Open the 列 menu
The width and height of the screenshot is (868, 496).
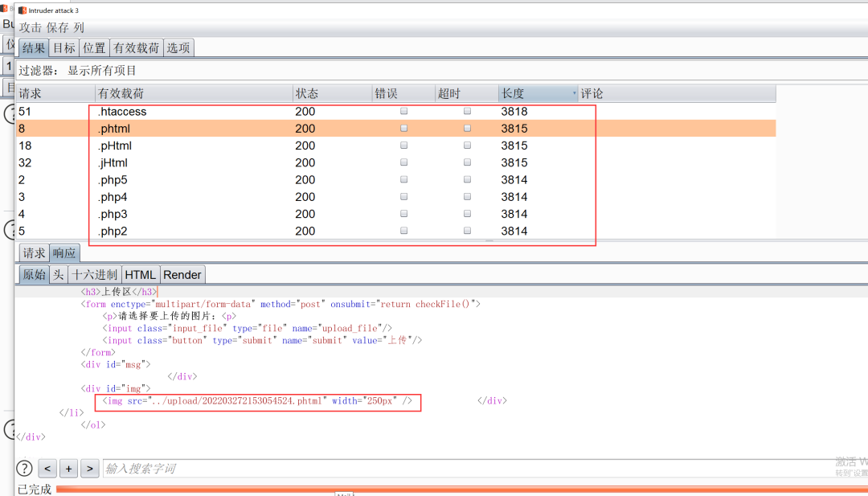tap(79, 27)
